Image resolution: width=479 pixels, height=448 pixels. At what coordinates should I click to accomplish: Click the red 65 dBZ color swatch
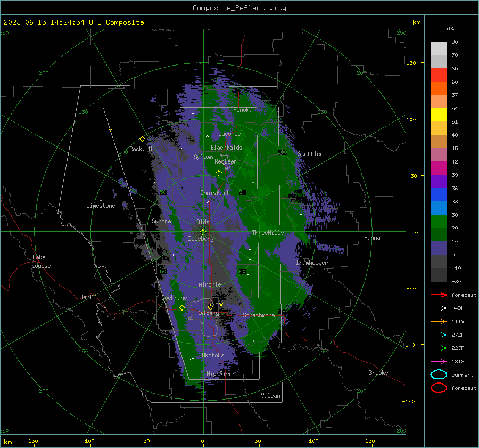point(439,75)
